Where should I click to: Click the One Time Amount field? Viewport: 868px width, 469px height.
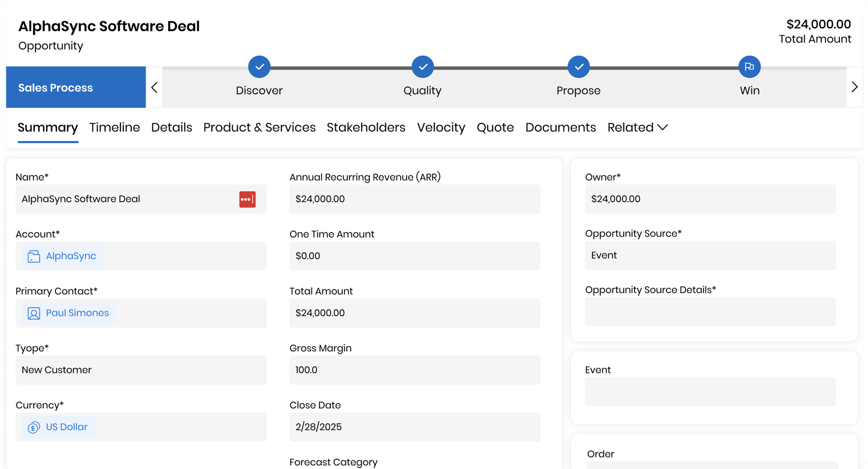coord(415,256)
